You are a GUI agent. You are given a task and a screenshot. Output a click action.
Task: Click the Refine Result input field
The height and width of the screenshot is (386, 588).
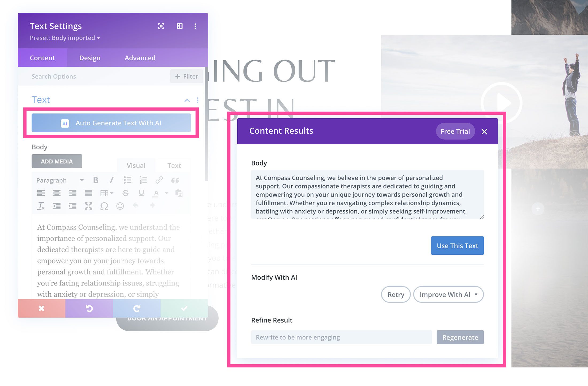tap(341, 337)
